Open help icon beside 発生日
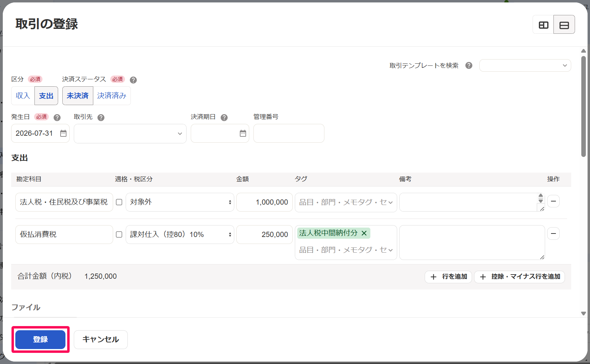590x364 pixels. [x=57, y=118]
